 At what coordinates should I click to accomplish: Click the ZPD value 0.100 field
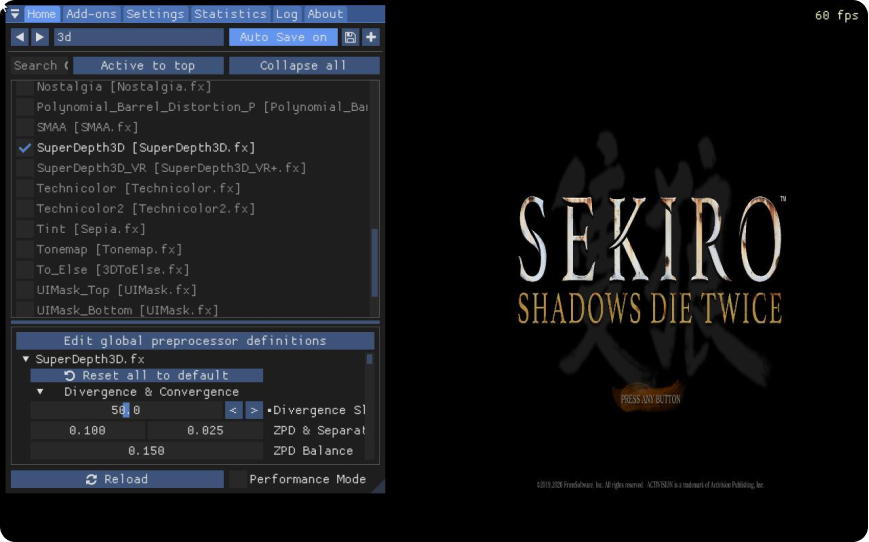(88, 431)
